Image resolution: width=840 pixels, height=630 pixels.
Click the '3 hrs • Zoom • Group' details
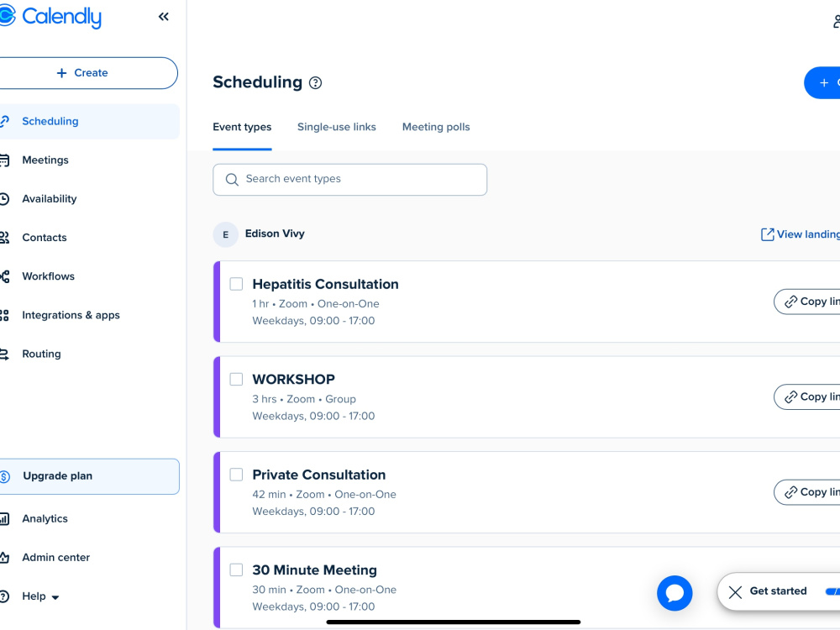pos(304,399)
